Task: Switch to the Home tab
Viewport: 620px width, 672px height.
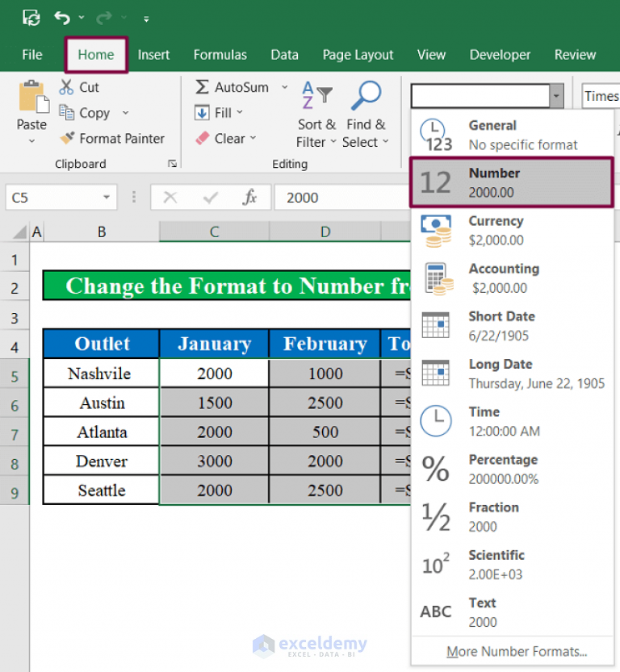Action: coord(96,55)
